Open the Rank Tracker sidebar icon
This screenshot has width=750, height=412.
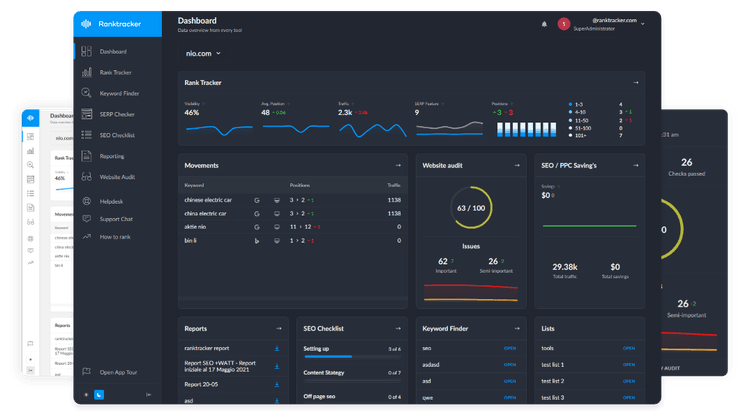point(87,72)
